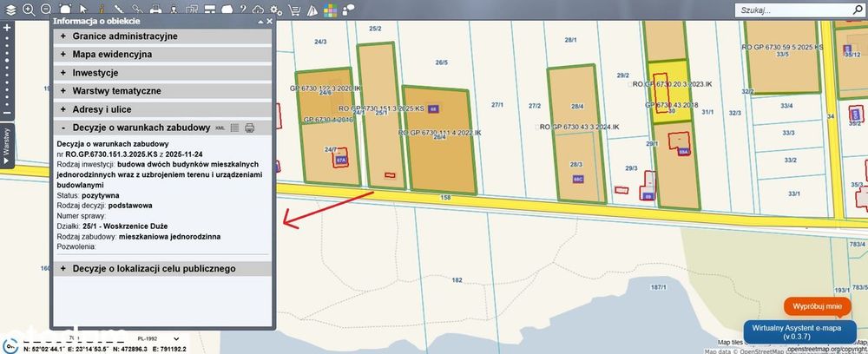Activate the object info 'i' tool
This screenshot has width=868, height=354.
102,10
